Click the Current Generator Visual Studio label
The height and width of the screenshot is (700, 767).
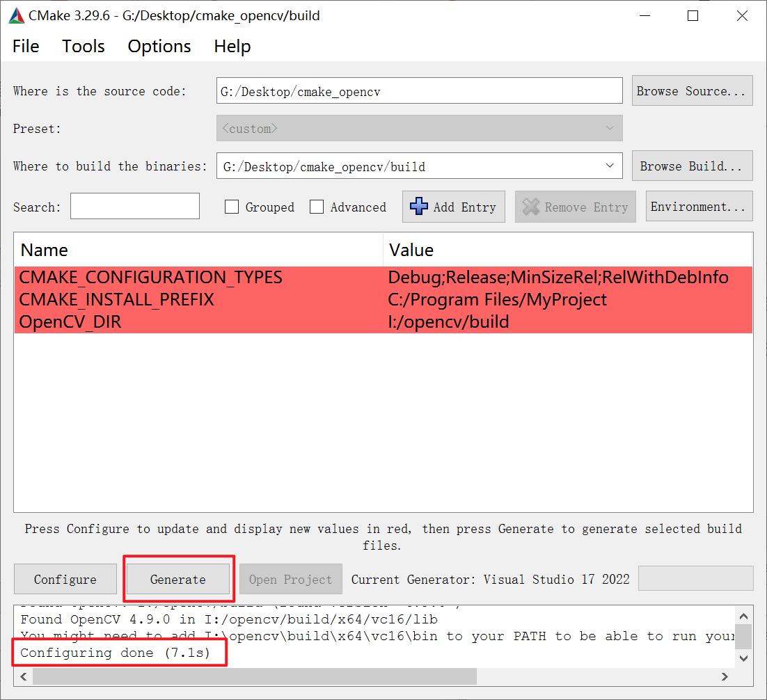coord(490,579)
